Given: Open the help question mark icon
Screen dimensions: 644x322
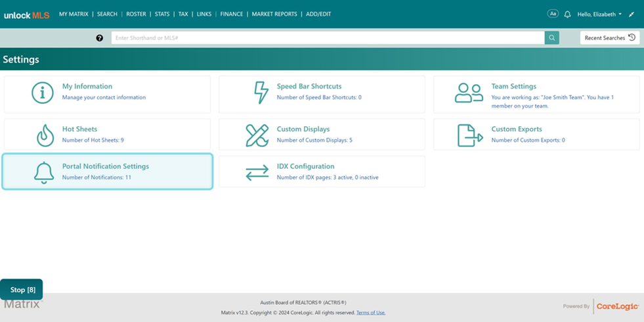Looking at the screenshot, I should (x=99, y=38).
